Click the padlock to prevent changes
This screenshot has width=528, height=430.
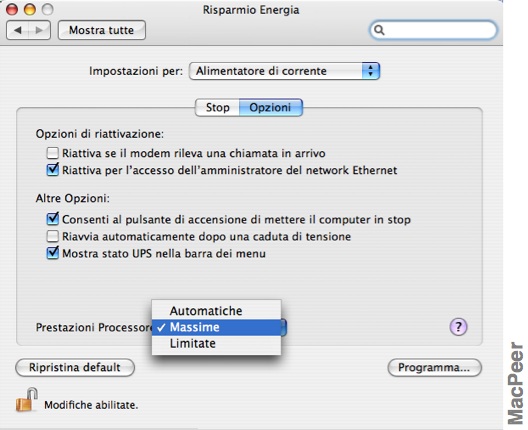point(27,400)
